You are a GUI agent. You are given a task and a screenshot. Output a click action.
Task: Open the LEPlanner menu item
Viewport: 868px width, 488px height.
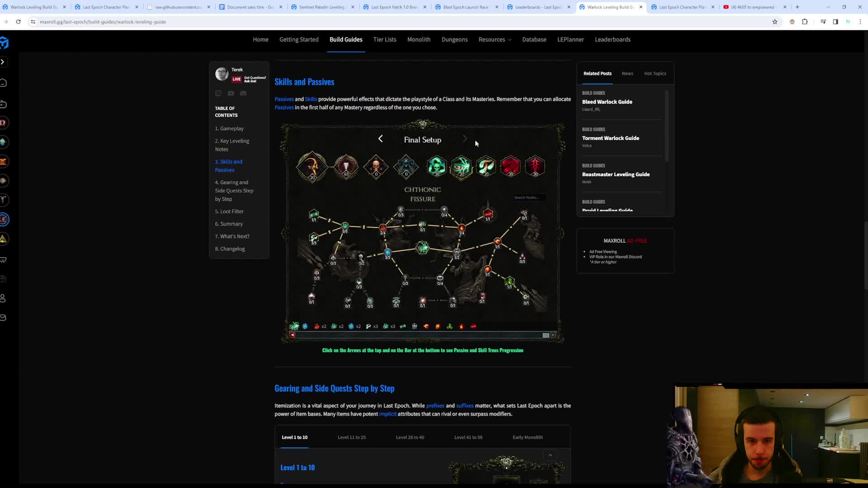571,40
